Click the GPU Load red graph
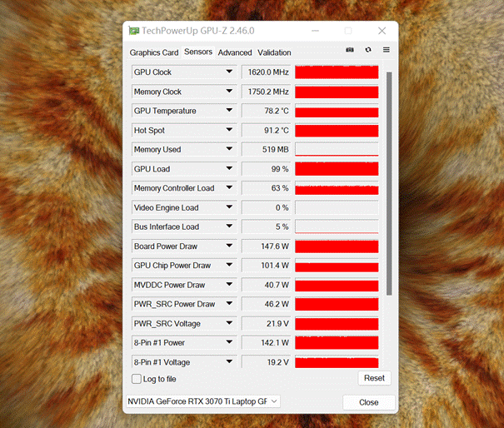 337,169
